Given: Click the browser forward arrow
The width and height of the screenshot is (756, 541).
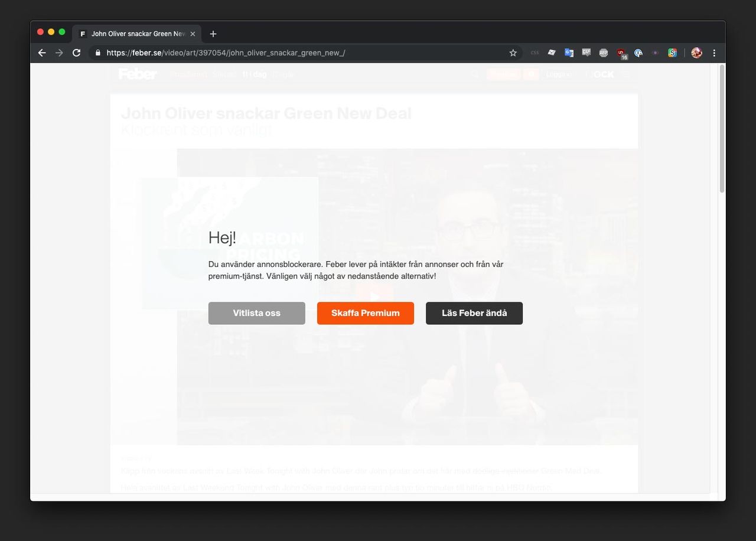Looking at the screenshot, I should [59, 53].
